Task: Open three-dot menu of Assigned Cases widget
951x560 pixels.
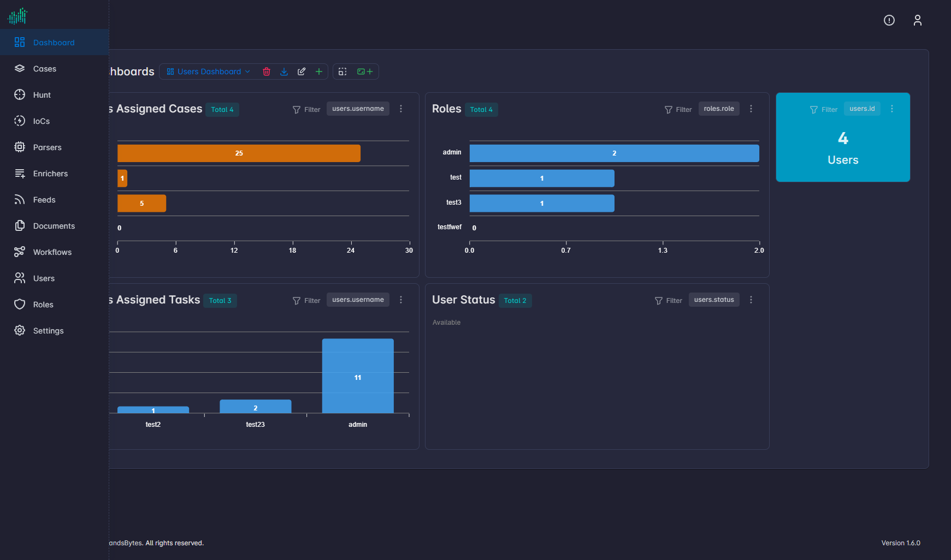Action: click(401, 109)
